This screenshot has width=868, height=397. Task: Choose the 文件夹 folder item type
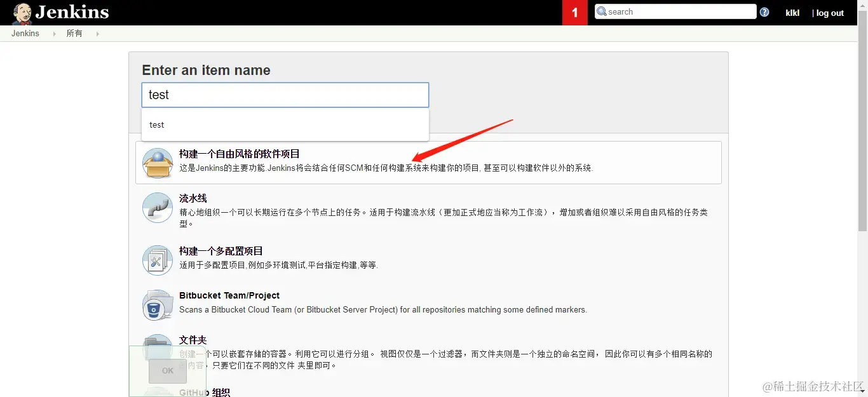coord(193,340)
